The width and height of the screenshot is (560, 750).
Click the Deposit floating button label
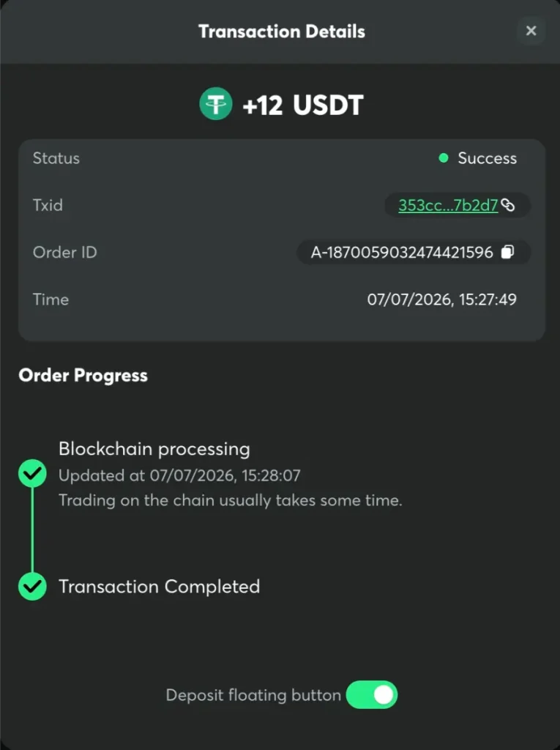253,695
